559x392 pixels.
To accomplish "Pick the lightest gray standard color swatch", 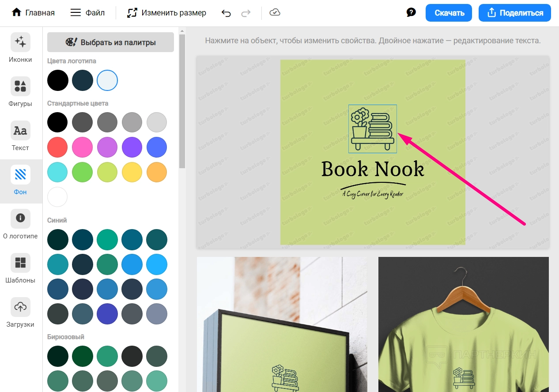I will pos(157,122).
